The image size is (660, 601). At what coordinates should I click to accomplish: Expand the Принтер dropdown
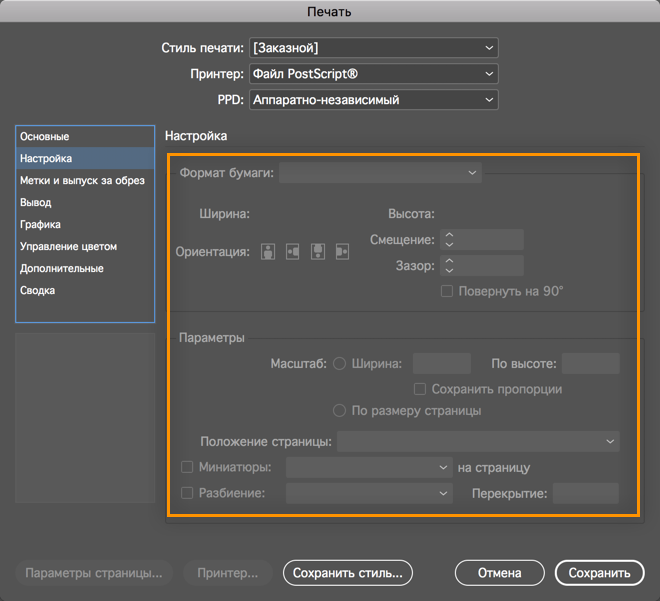pos(373,74)
